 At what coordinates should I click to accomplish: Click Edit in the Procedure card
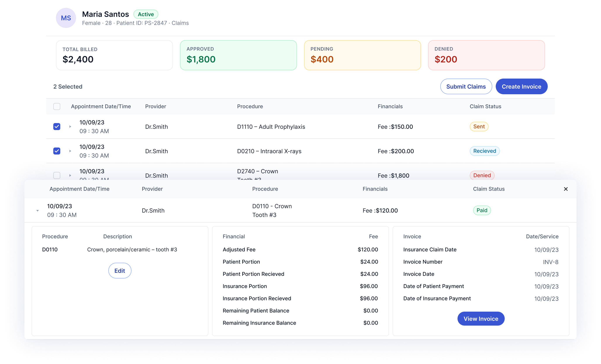[x=120, y=271]
